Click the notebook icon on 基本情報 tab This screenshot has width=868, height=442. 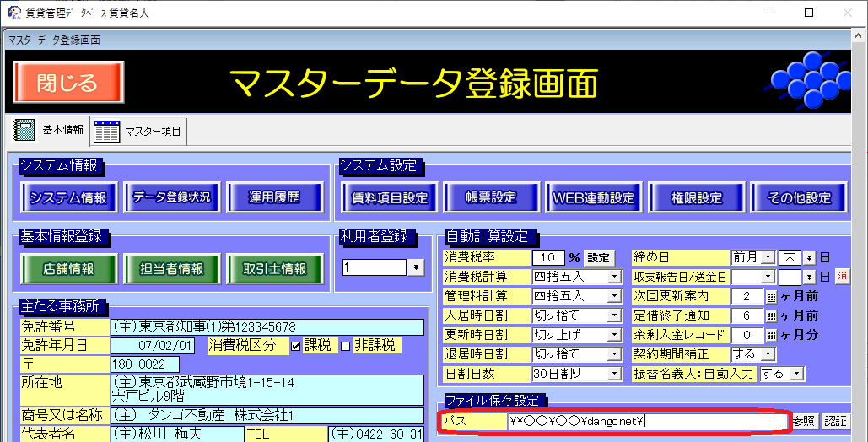click(24, 130)
